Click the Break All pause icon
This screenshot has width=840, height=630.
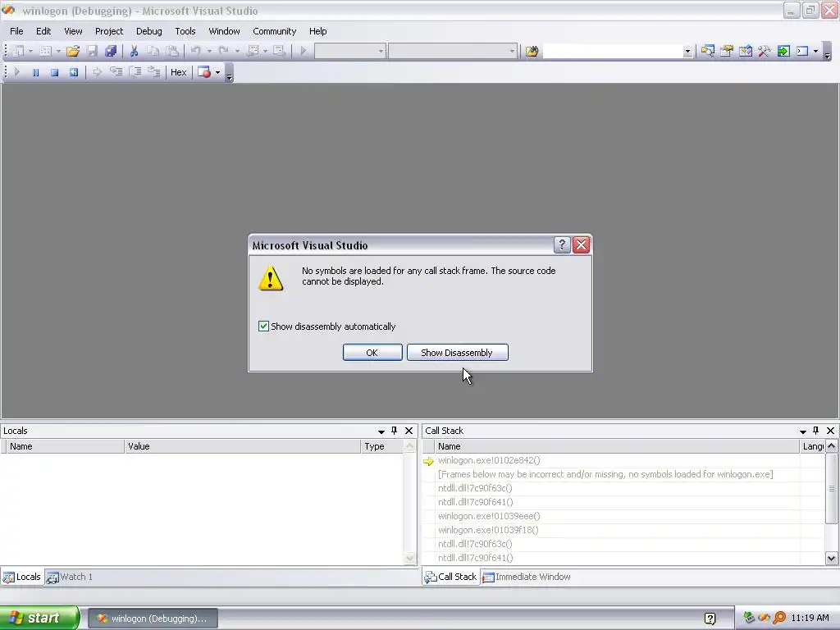[36, 72]
